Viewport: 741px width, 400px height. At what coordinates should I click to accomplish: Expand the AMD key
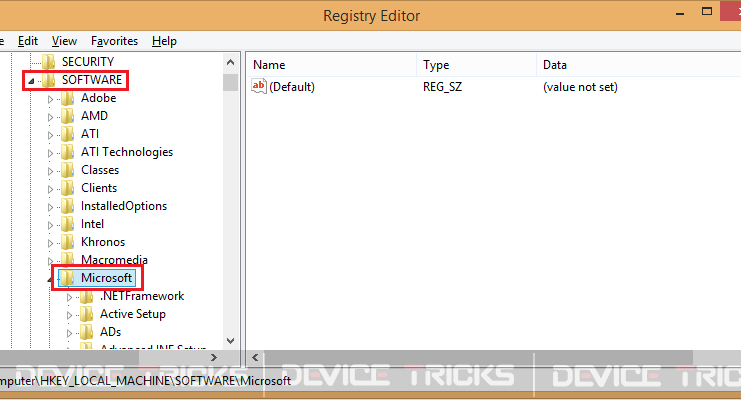pos(50,117)
